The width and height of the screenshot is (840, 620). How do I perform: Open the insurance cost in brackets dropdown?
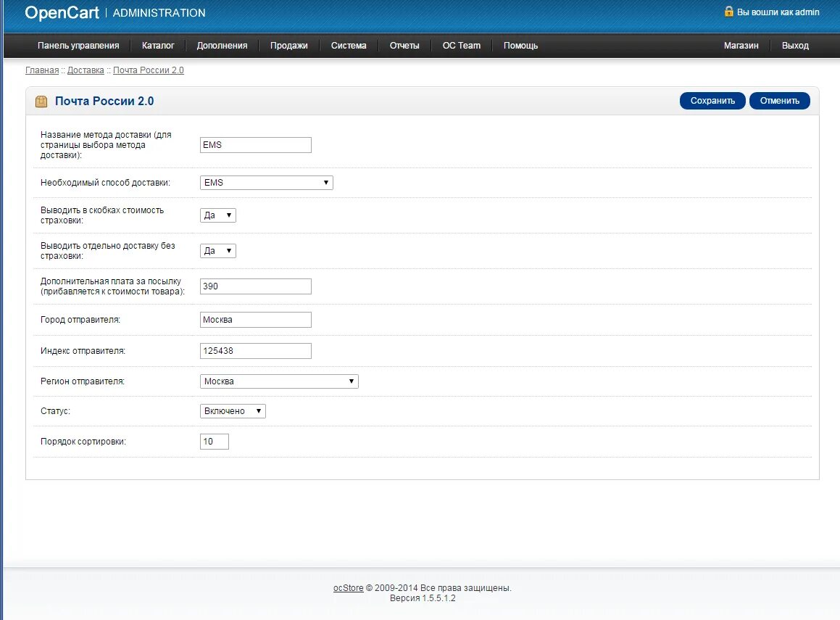(218, 215)
